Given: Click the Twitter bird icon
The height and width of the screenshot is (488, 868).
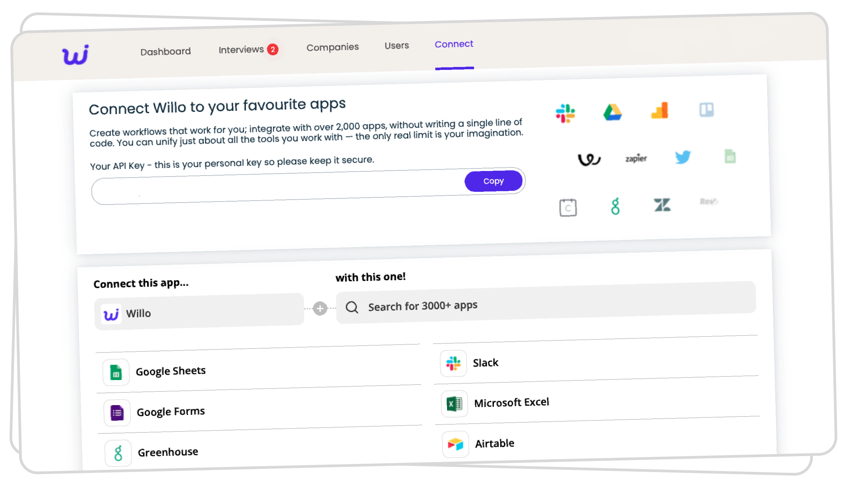Looking at the screenshot, I should point(683,157).
